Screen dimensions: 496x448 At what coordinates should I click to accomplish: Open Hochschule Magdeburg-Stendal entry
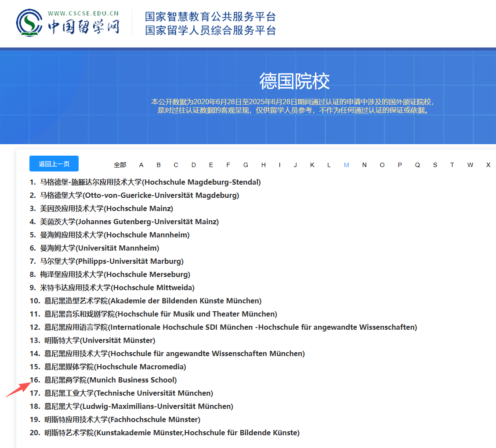tap(150, 182)
